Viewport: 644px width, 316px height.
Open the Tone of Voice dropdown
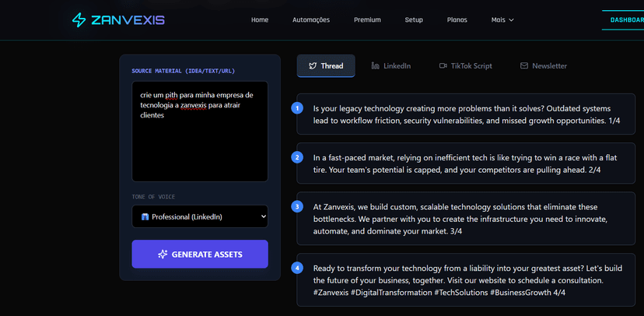click(200, 216)
